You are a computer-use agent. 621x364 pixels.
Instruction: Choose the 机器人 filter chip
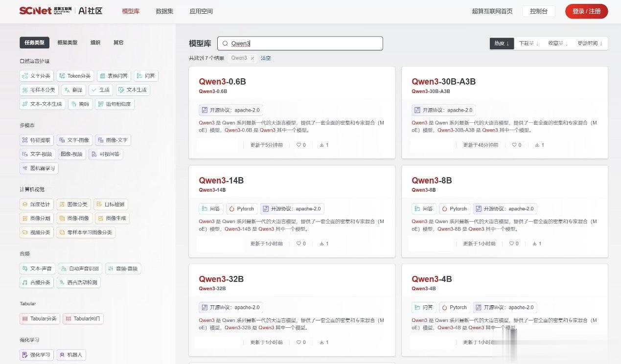click(71, 355)
